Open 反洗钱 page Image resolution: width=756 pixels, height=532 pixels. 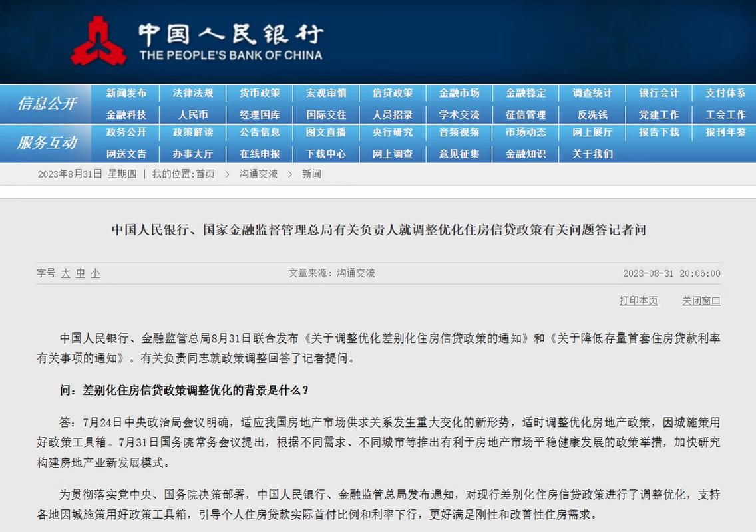(592, 114)
